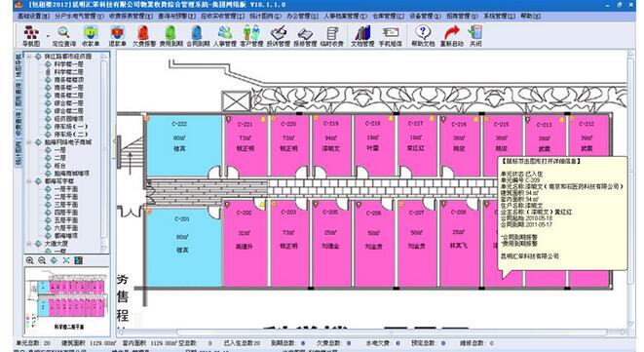Open the 仓库管理 menu
Viewport: 644px width, 352px height.
pyautogui.click(x=388, y=16)
